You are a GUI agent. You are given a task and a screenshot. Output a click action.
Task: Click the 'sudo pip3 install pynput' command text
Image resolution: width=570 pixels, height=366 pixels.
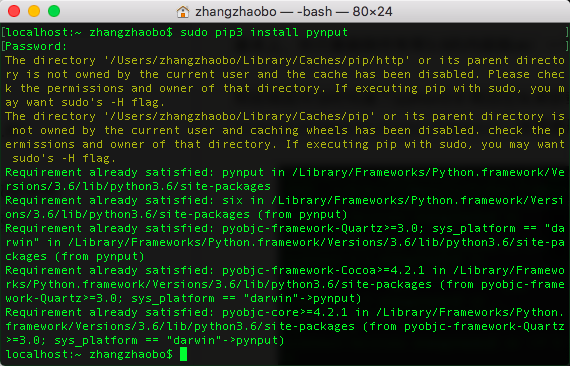point(264,32)
